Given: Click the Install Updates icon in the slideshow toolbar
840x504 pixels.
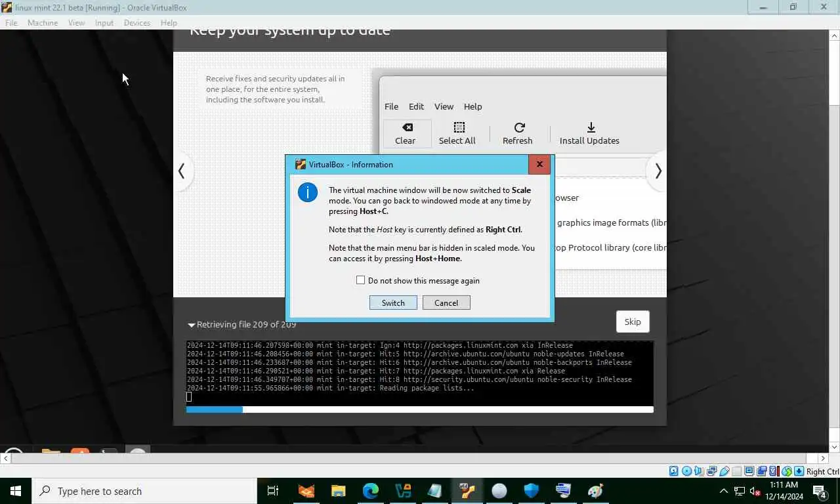Looking at the screenshot, I should [591, 127].
